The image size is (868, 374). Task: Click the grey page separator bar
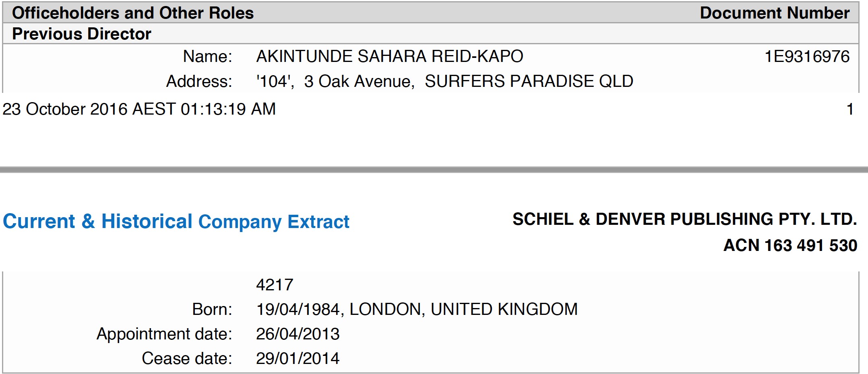[x=434, y=170]
